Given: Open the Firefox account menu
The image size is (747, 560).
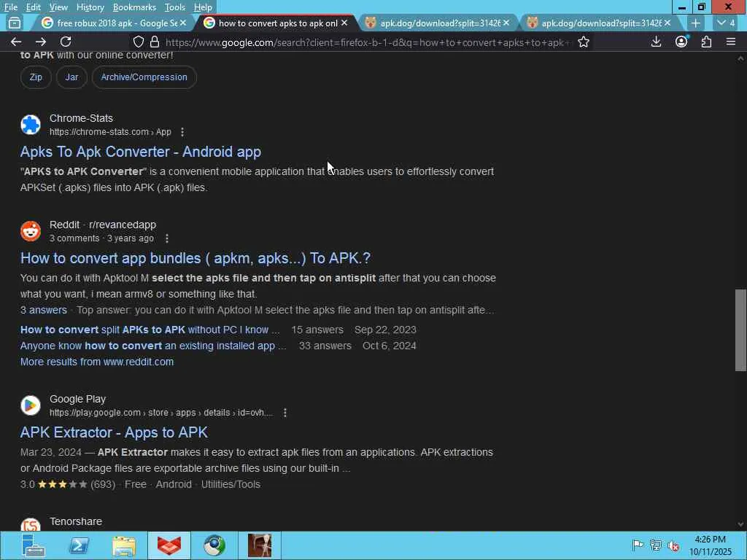Looking at the screenshot, I should (x=681, y=42).
